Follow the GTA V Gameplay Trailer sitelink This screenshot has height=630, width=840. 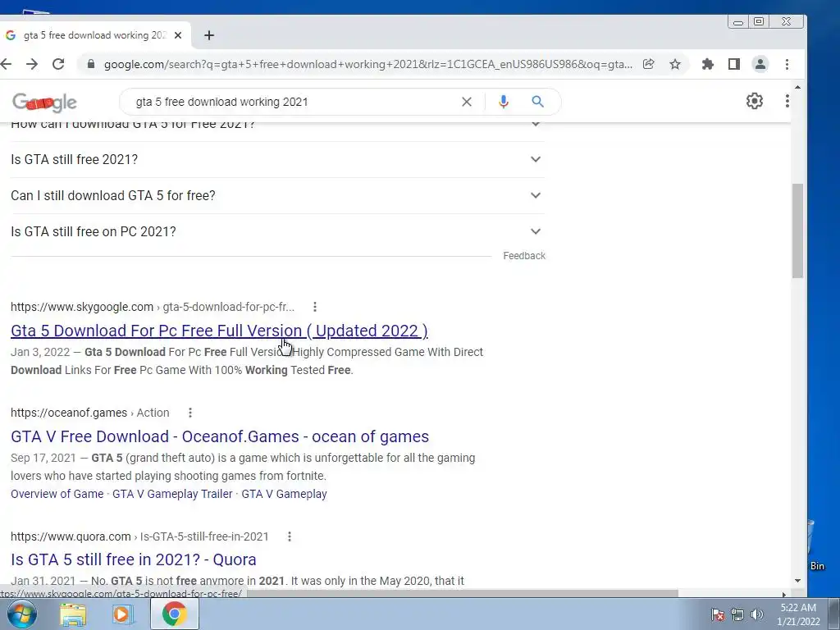tap(172, 494)
